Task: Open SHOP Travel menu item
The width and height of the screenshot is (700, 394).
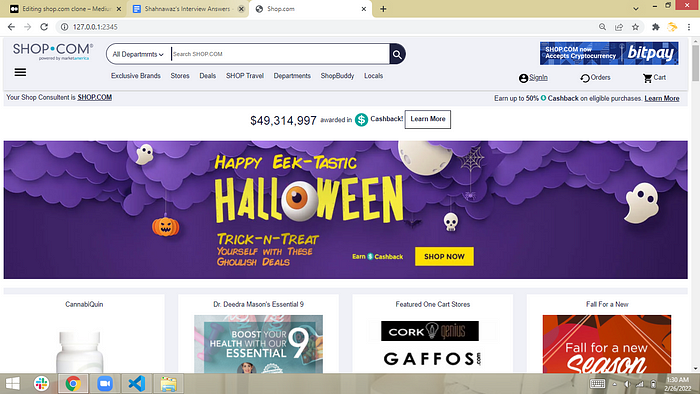Action: [x=245, y=76]
